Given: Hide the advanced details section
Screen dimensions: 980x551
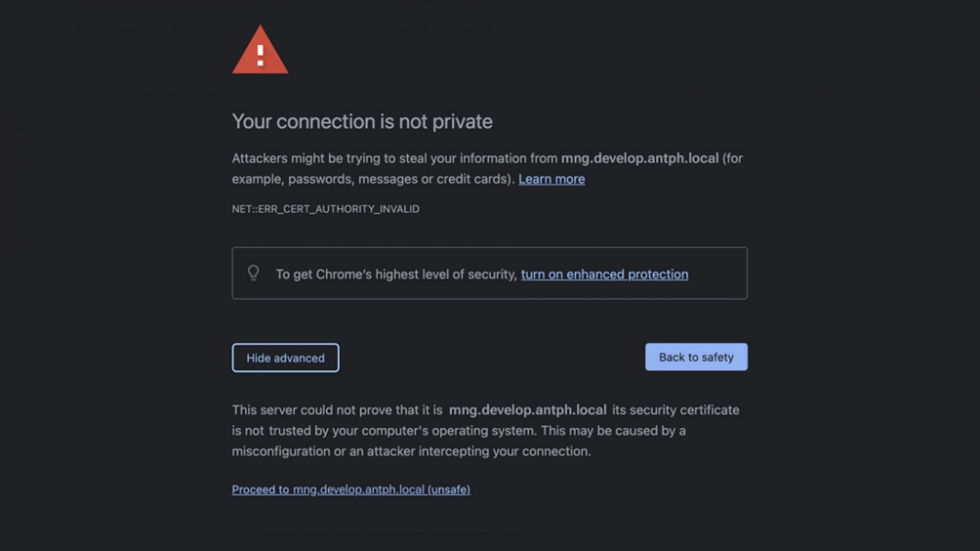Looking at the screenshot, I should coord(285,358).
